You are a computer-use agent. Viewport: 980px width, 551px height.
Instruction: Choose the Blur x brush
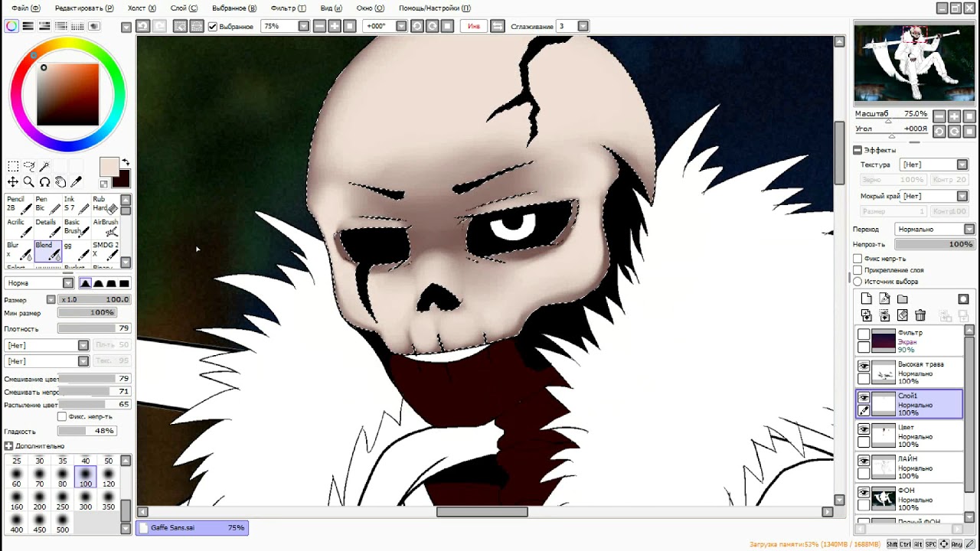point(18,251)
